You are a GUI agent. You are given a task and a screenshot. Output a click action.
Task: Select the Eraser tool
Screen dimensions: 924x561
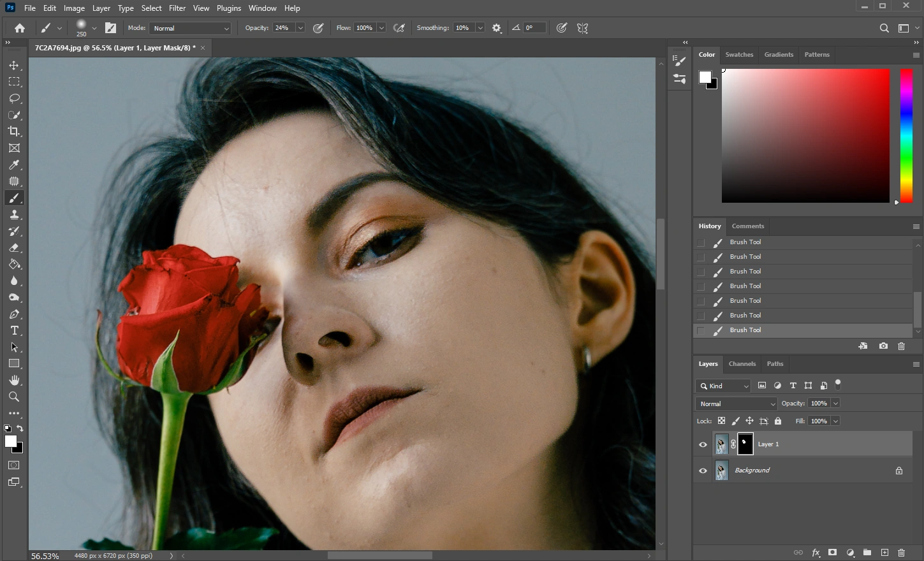[14, 248]
